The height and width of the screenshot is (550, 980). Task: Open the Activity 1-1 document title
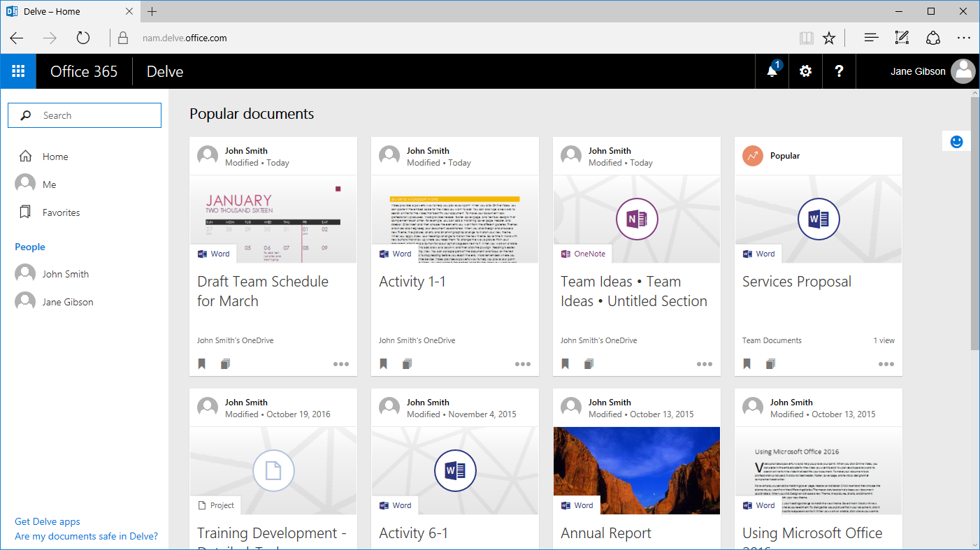412,282
